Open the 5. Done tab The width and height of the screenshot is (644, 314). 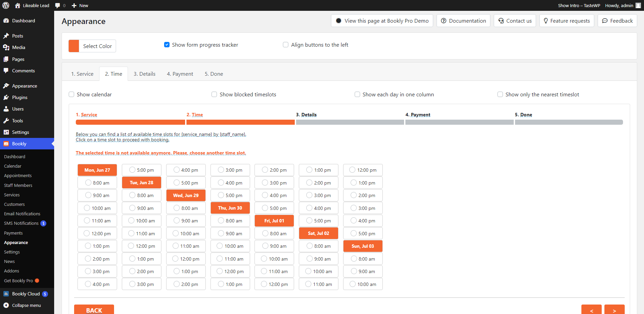214,74
